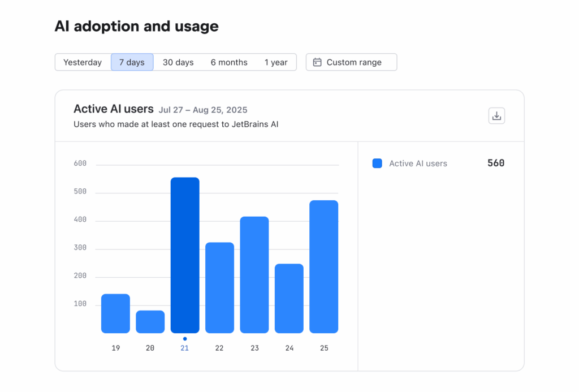Select the Yesterday time range

[x=83, y=62]
